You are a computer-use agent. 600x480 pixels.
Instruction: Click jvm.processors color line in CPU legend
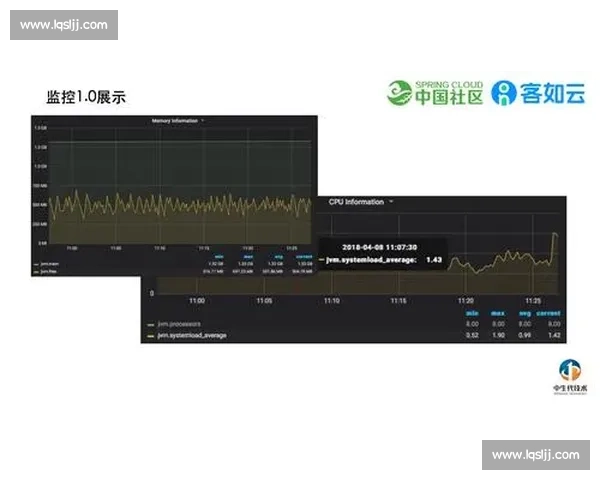click(151, 325)
